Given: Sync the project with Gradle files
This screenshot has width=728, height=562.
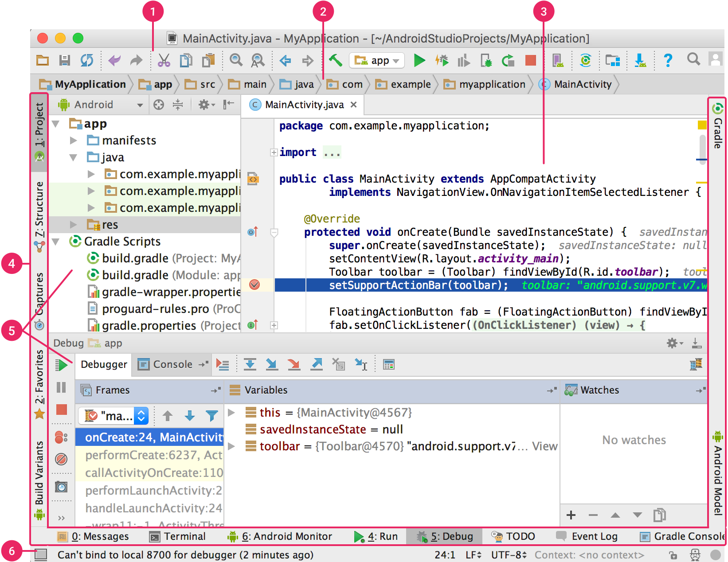Looking at the screenshot, I should click(x=586, y=60).
